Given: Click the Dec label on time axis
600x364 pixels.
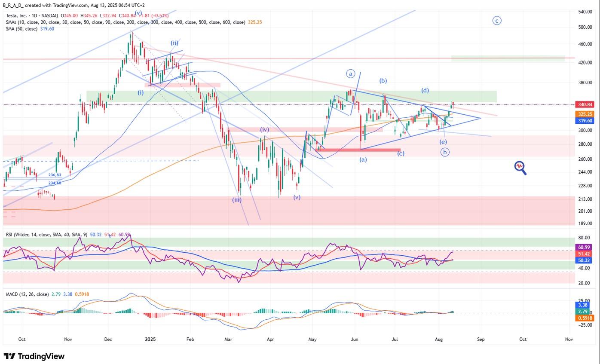Looking at the screenshot, I should (108, 339).
